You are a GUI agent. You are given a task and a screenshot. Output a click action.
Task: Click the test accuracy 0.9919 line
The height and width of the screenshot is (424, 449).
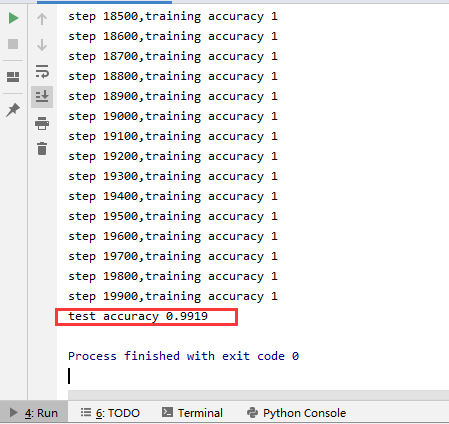[138, 316]
